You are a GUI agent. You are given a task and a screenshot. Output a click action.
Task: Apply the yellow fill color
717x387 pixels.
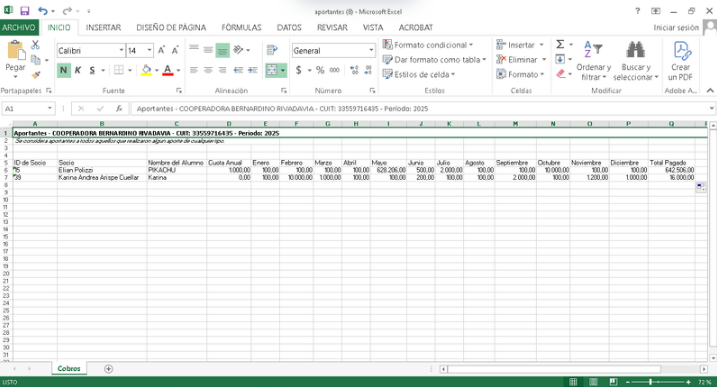146,70
